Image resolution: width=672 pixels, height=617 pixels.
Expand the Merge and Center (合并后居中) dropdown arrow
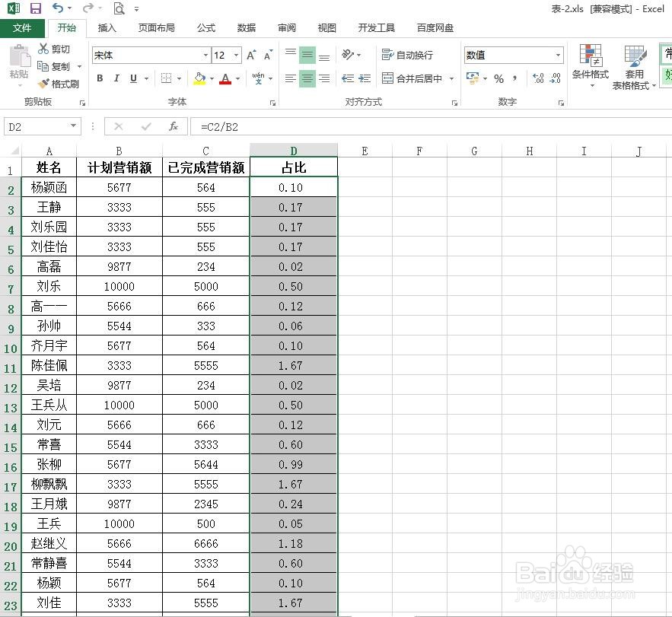tap(452, 78)
